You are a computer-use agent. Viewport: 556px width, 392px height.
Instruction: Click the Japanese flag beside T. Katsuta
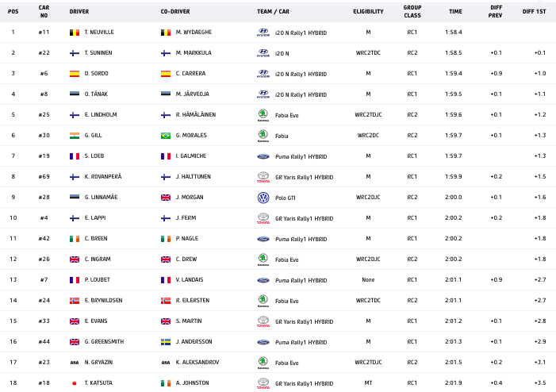pyautogui.click(x=75, y=382)
